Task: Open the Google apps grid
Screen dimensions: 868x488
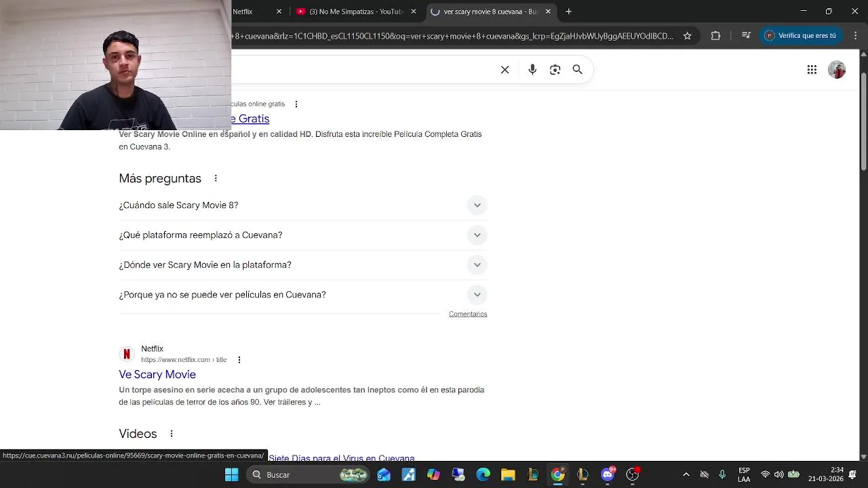Action: (x=812, y=70)
